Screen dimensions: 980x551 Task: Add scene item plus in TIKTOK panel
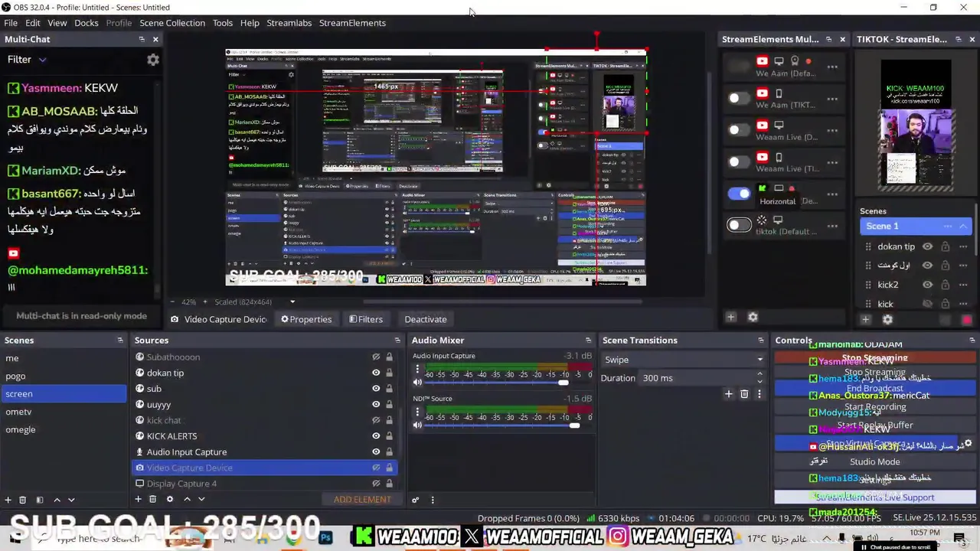pyautogui.click(x=865, y=320)
